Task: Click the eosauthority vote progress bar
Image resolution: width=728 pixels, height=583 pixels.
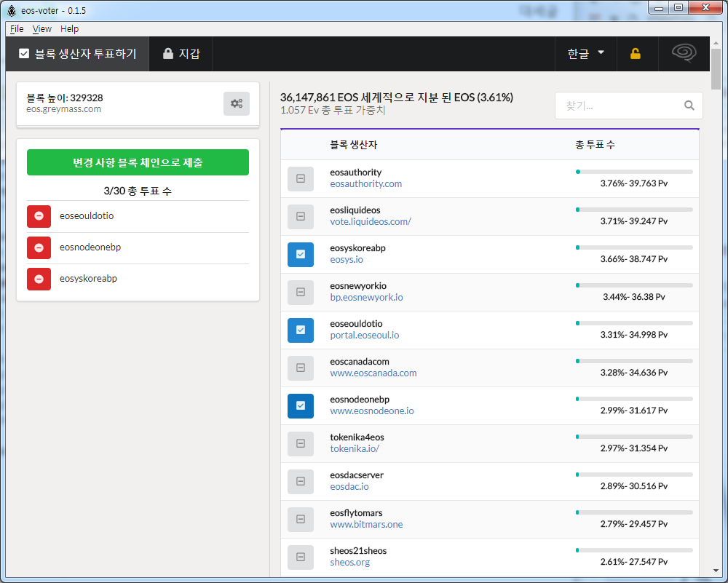Action: [634, 172]
